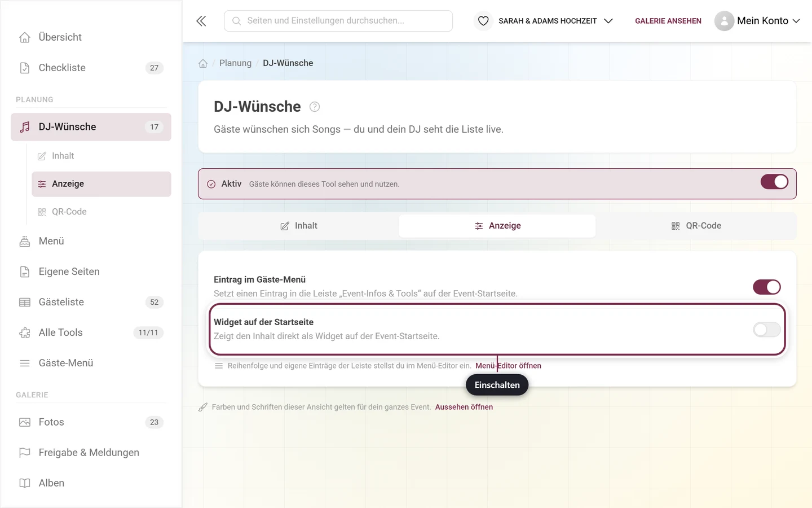Click the 23 badge on Fotos
Image resolution: width=812 pixels, height=508 pixels.
tap(155, 422)
